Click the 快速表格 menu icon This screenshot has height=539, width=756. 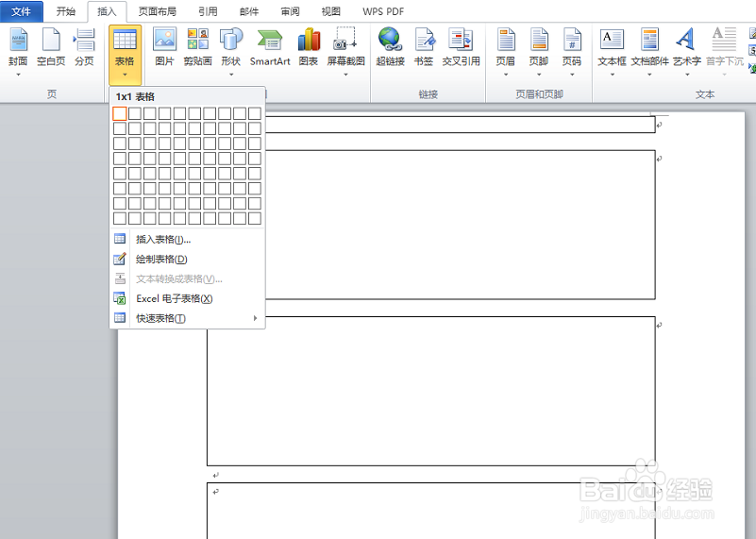click(120, 318)
